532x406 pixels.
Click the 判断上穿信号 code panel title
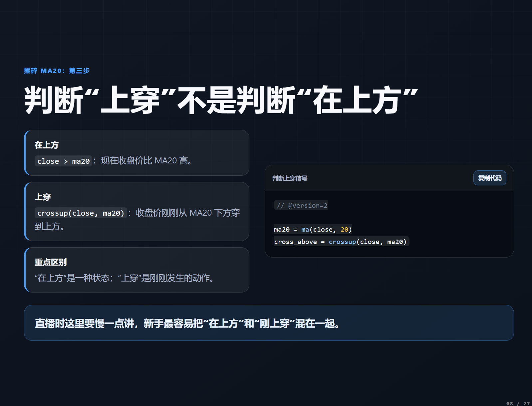tap(290, 178)
